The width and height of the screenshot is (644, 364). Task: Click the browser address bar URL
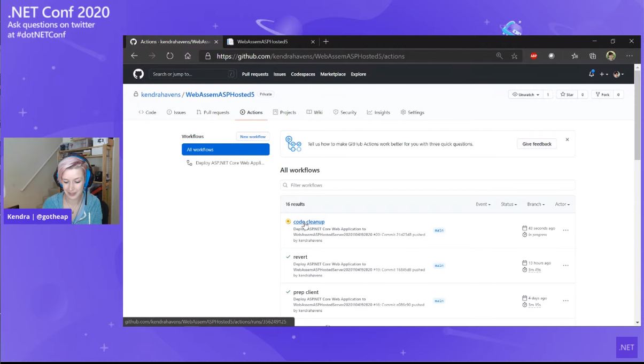[311, 56]
